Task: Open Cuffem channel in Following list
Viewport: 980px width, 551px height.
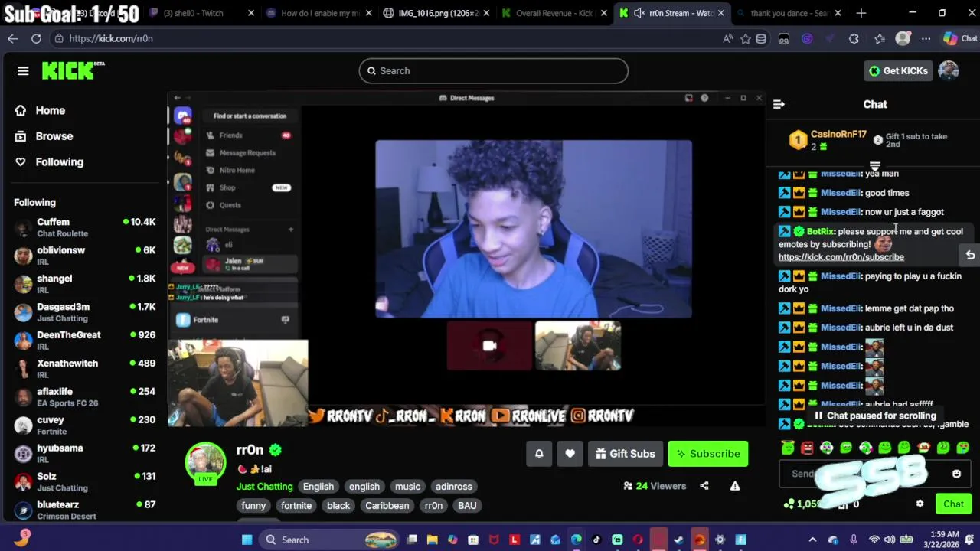Action: point(85,227)
